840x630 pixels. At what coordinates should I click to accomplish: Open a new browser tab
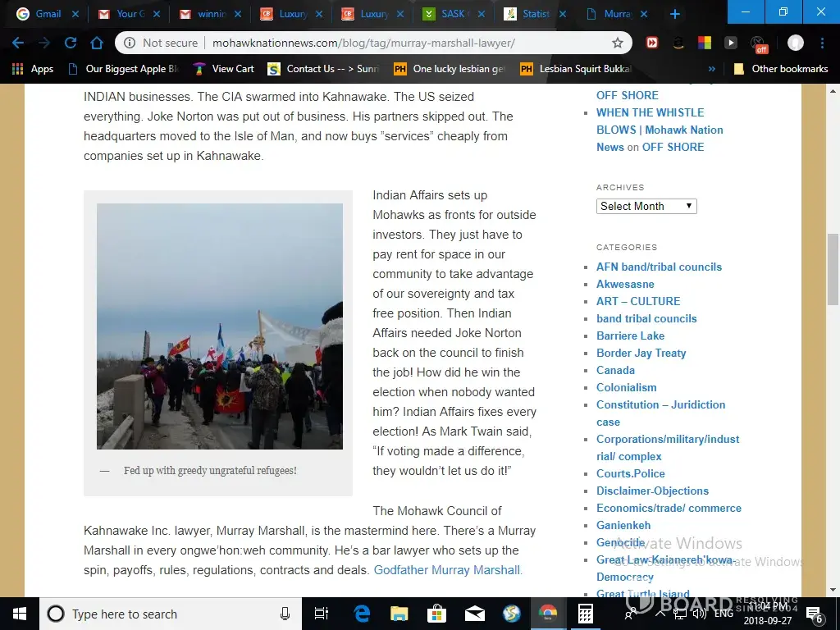pos(675,14)
